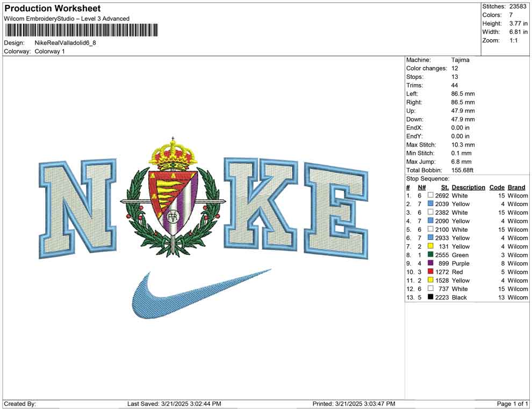This screenshot has width=532, height=409.
Task: Click the embroidered letter K
Action: pos(262,204)
